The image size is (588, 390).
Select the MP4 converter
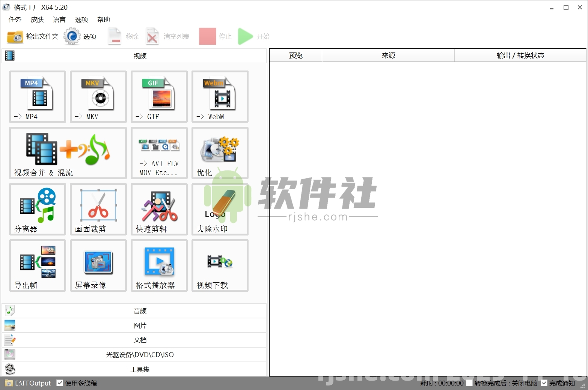click(x=37, y=97)
